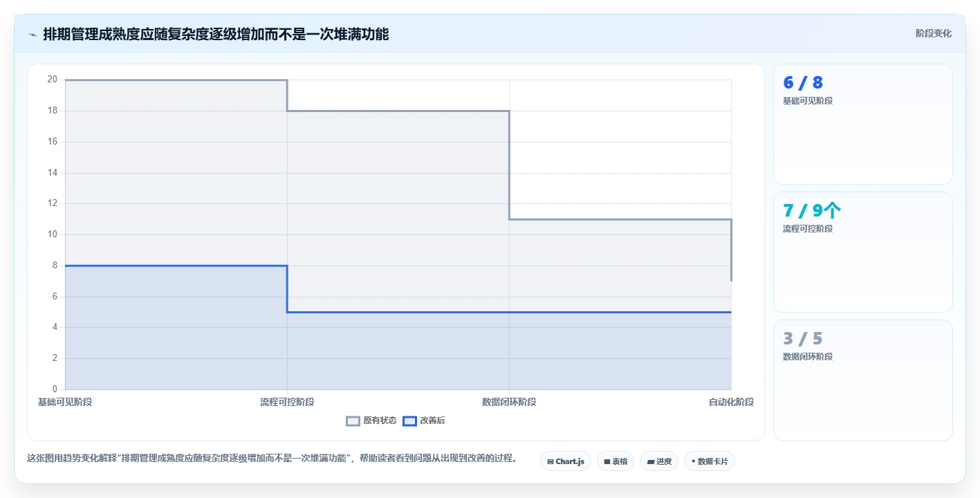The image size is (980, 498).
Task: Select the 进度 tag chip
Action: coord(659,461)
